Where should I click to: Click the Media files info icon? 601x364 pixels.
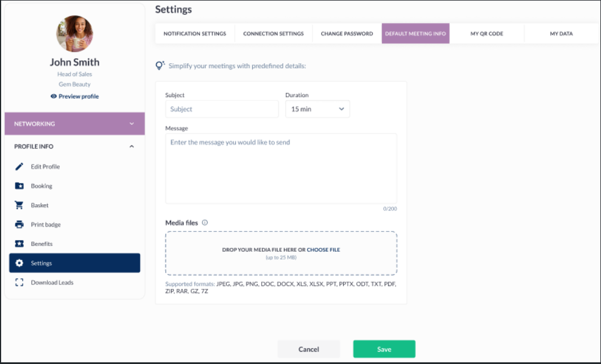(205, 223)
